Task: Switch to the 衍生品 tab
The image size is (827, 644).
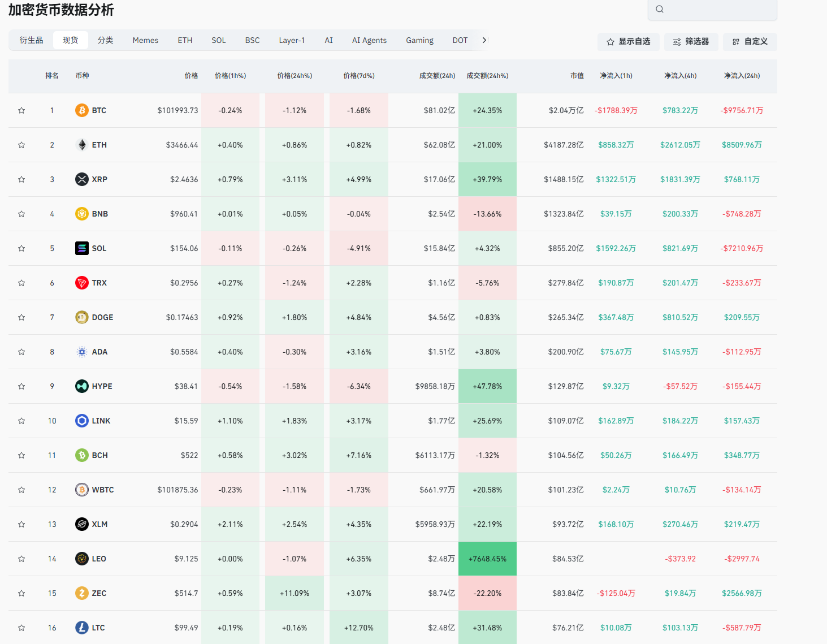Action: 31,40
